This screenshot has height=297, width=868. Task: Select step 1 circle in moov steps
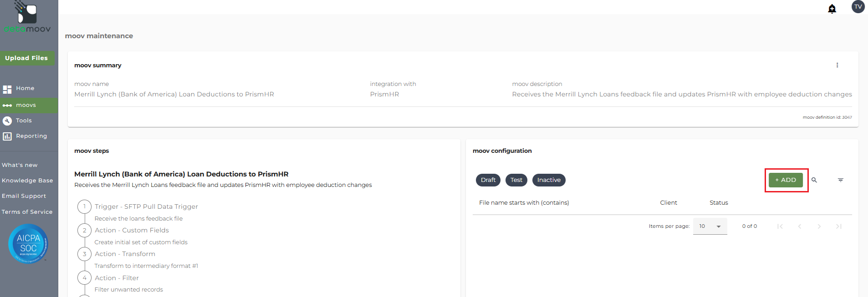pyautogui.click(x=84, y=206)
